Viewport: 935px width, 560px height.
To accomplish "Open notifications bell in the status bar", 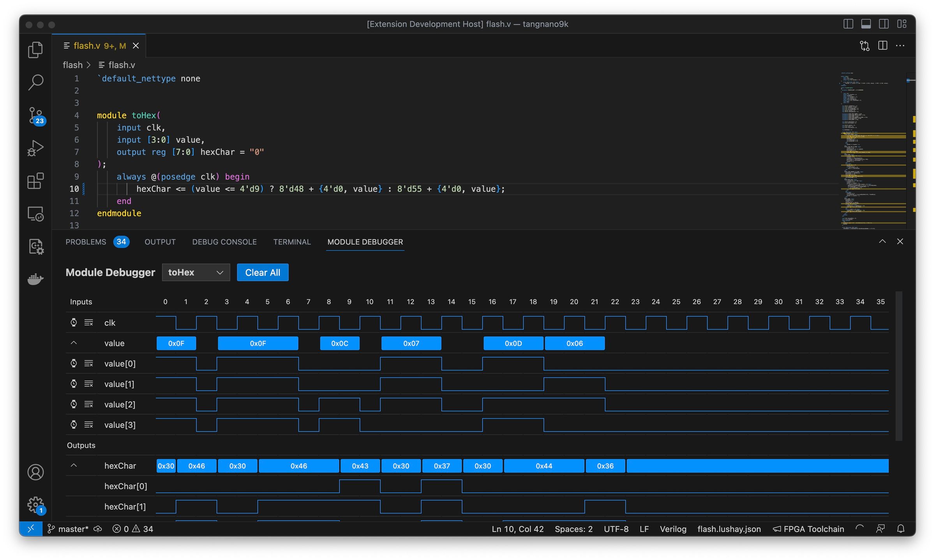I will point(901,528).
